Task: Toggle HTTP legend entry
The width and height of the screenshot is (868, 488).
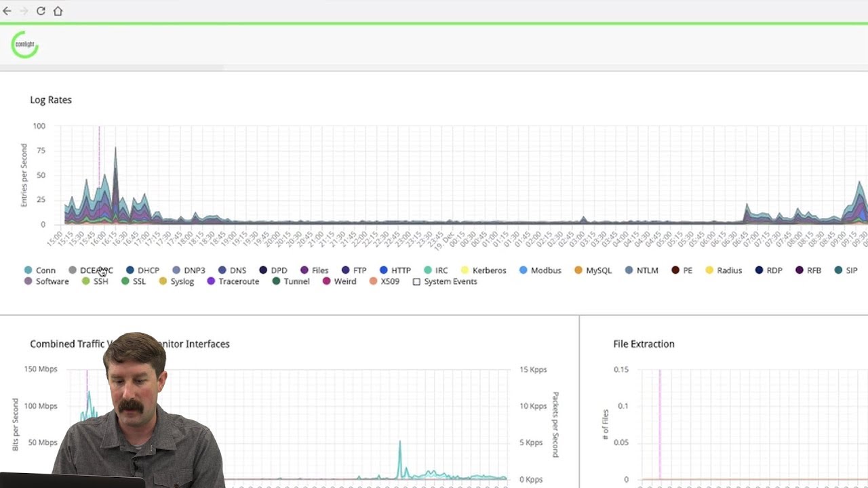Action: coord(395,270)
